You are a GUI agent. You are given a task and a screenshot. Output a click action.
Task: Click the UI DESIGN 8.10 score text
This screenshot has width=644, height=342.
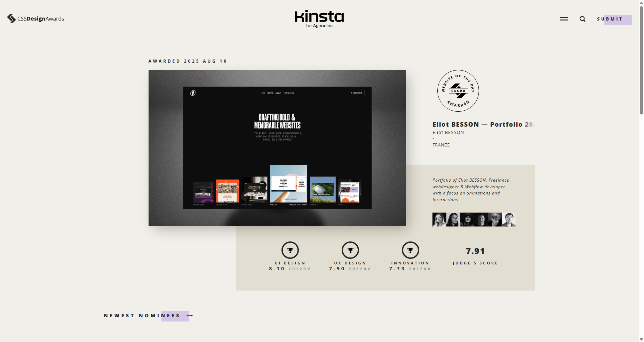click(x=290, y=266)
